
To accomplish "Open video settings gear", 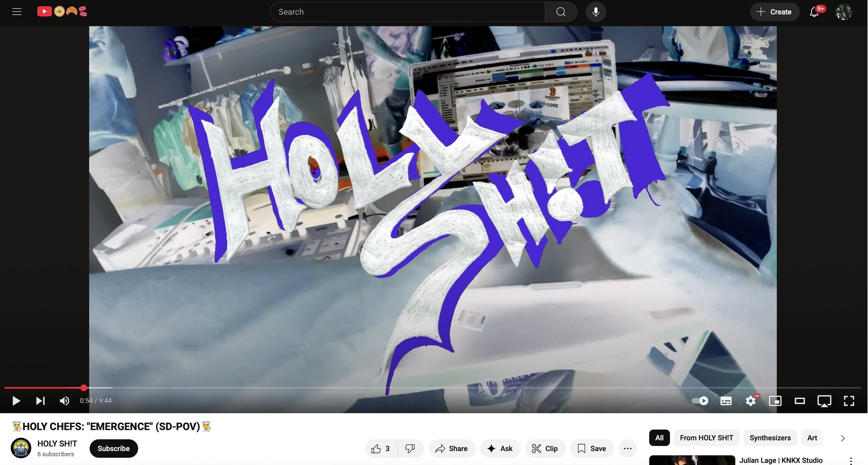I will coord(750,401).
